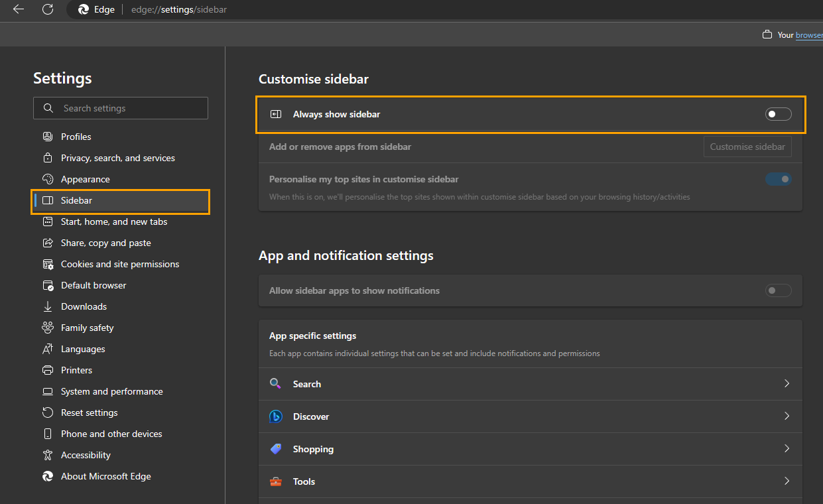Click the browser link in banner
Screen dimensions: 823x504
point(809,35)
